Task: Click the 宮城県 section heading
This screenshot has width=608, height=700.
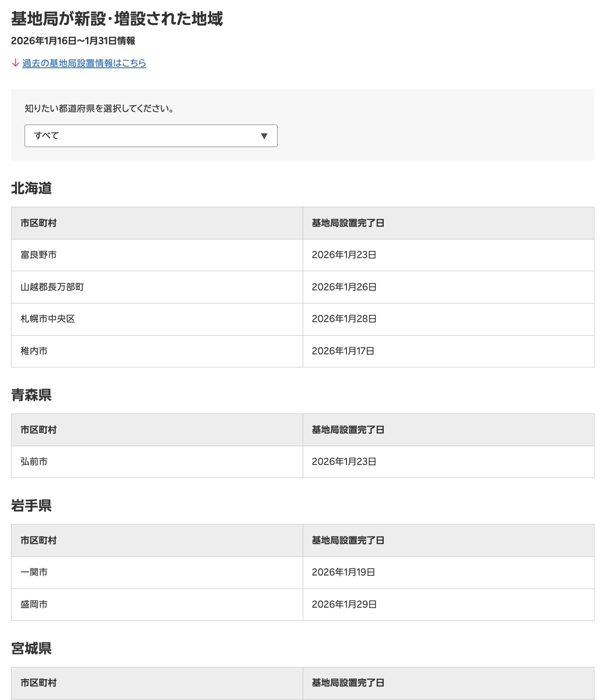Action: click(x=31, y=648)
